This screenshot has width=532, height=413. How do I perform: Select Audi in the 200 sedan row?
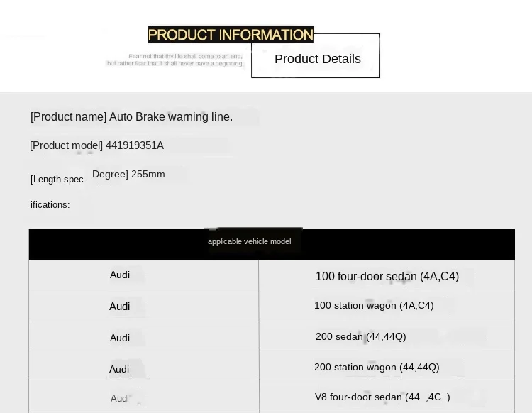(120, 338)
